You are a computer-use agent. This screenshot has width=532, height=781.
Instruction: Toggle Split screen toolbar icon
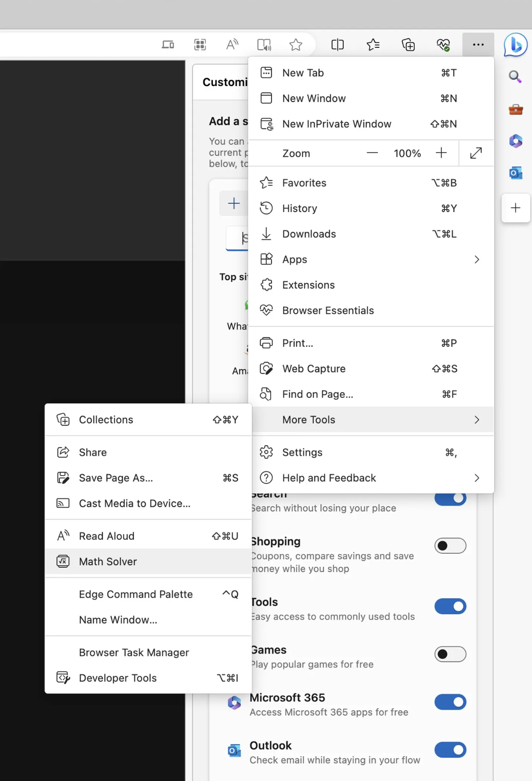[x=337, y=45]
